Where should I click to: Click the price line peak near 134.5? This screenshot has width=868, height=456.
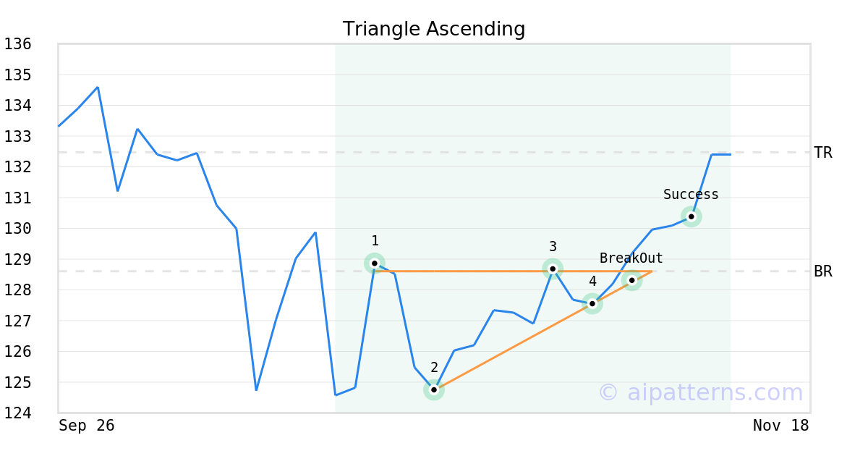98,88
